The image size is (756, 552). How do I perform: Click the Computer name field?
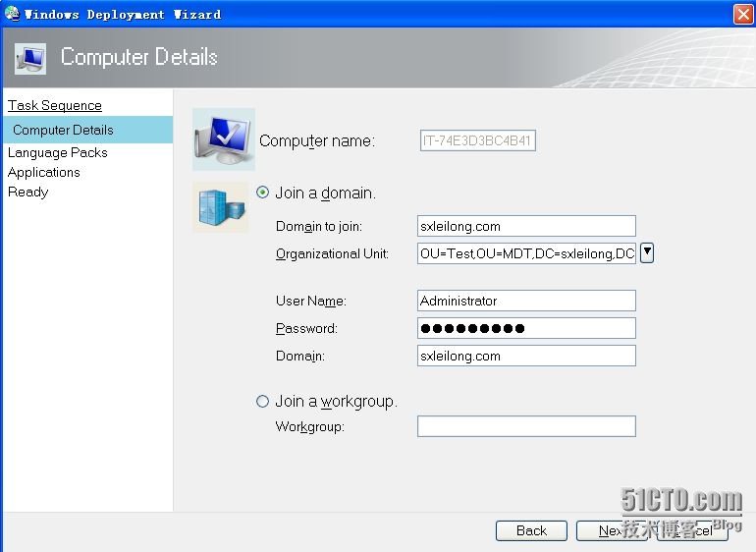coord(478,140)
